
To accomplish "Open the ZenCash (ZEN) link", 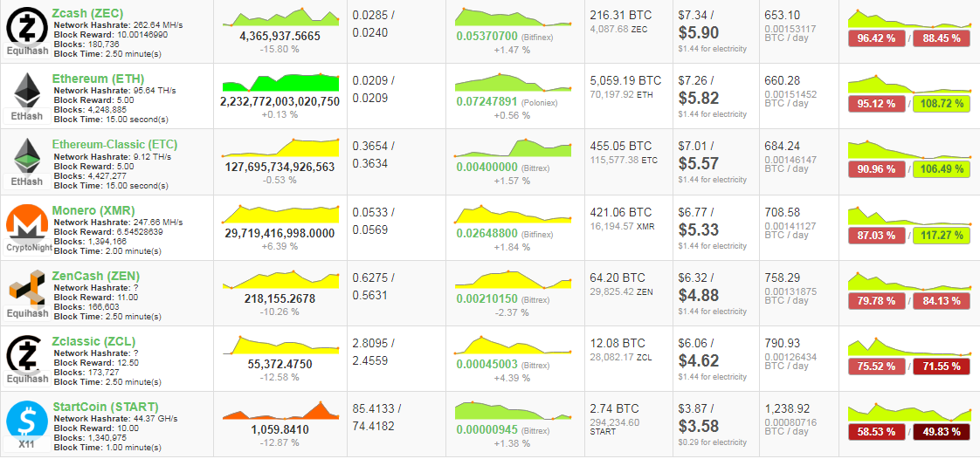I will [x=96, y=276].
